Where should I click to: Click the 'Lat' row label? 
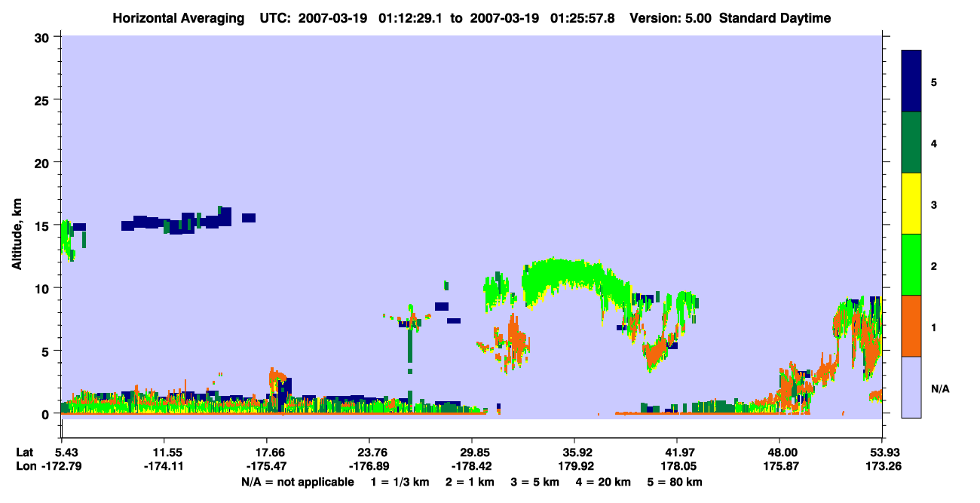coord(24,452)
